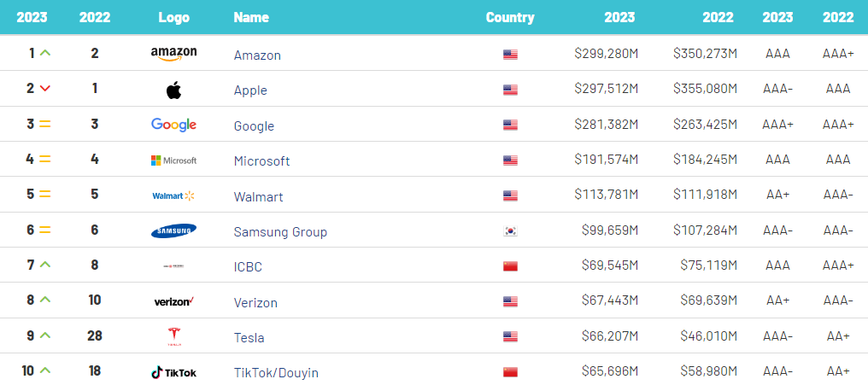Click the Tesla logo
The width and height of the screenshot is (868, 385).
click(173, 337)
